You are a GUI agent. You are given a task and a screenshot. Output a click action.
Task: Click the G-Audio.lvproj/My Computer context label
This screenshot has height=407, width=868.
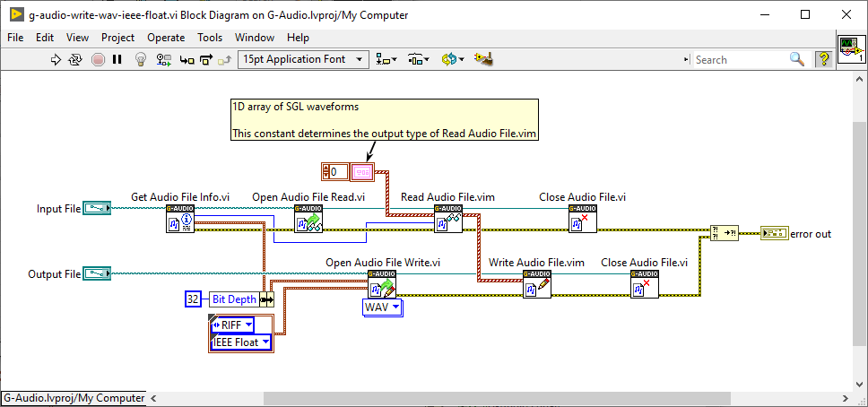pos(74,398)
